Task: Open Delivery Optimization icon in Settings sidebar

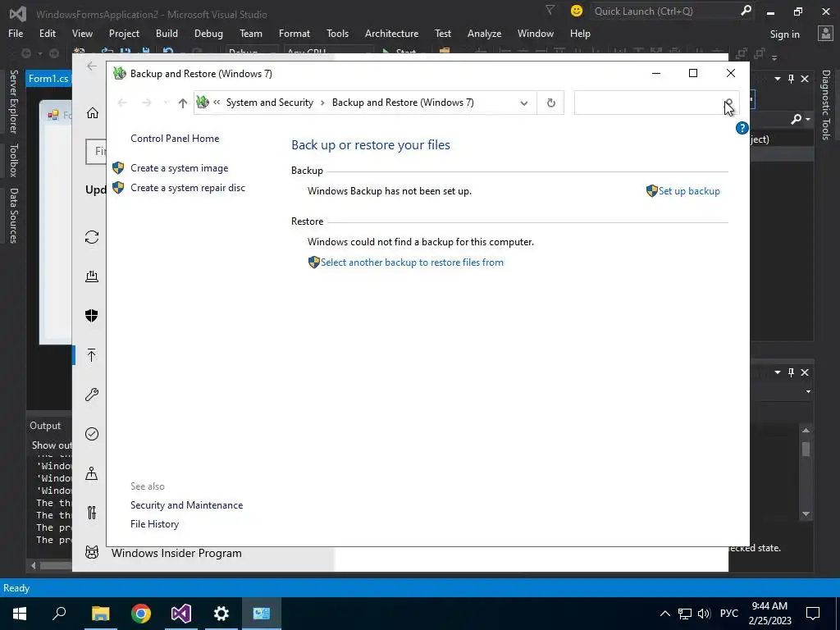Action: click(92, 276)
